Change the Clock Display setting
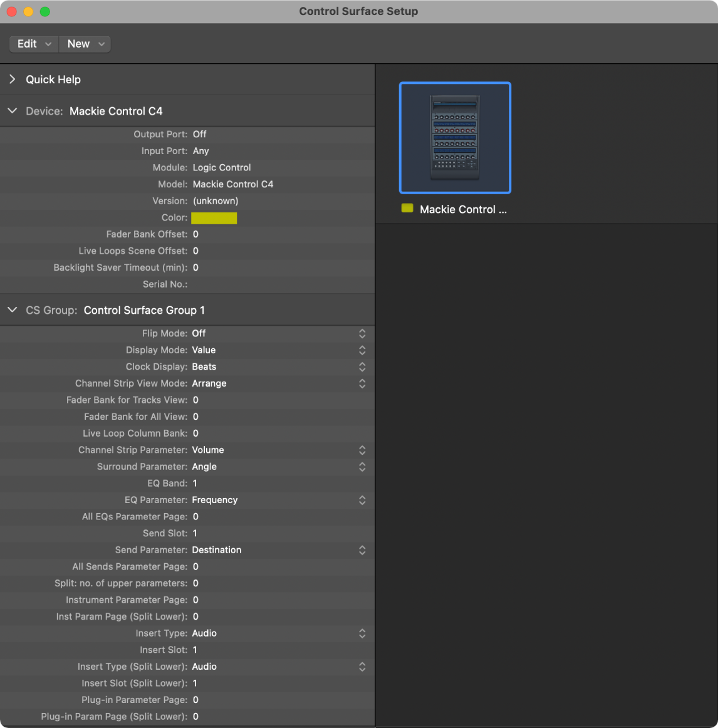 (362, 367)
